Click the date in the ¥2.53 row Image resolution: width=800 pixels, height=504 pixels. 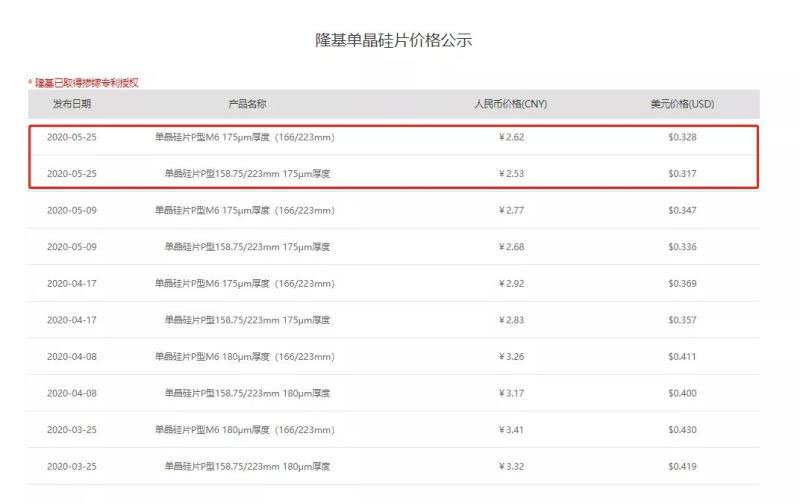click(72, 174)
